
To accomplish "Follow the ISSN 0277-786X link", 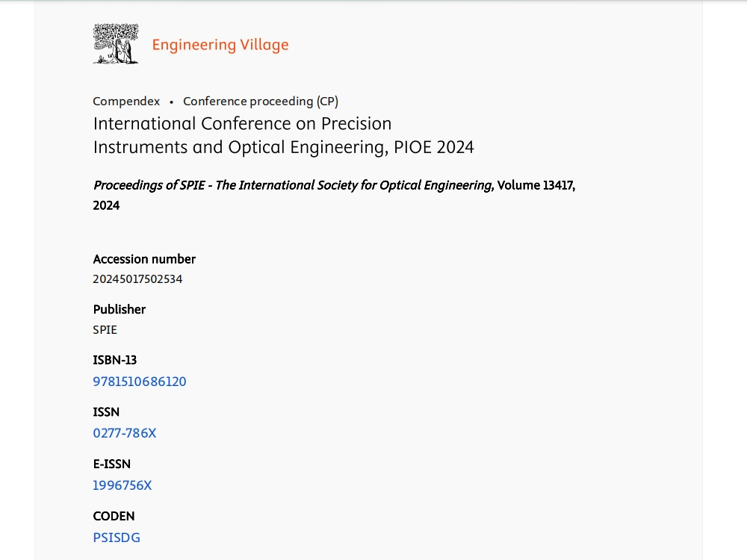I will coord(124,433).
